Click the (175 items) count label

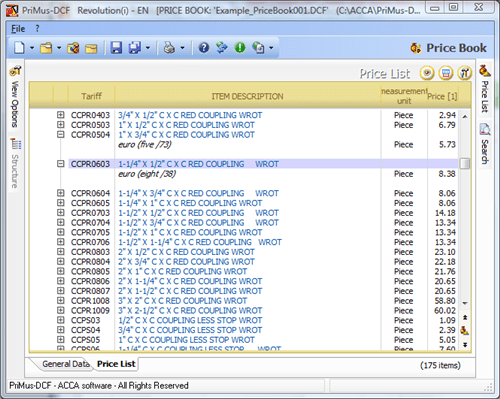(440, 365)
